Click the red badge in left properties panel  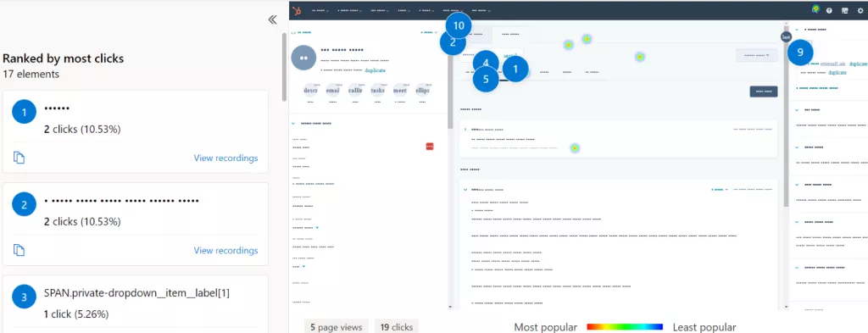pyautogui.click(x=430, y=146)
